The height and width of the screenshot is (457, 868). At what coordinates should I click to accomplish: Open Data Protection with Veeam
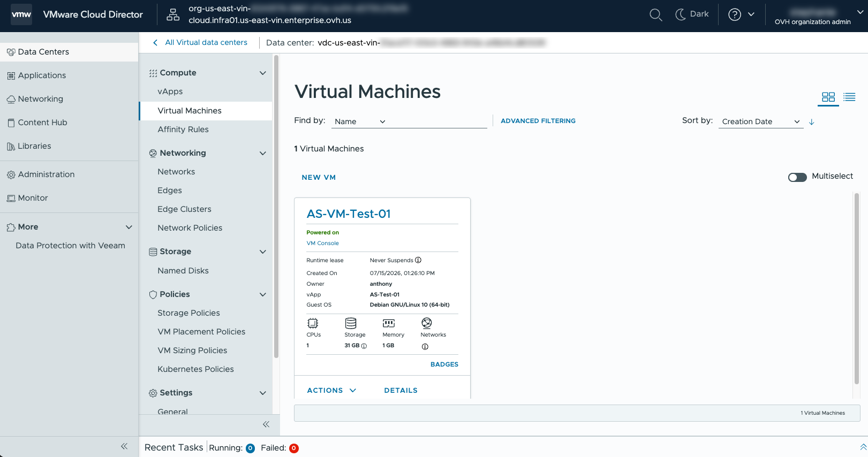coord(70,246)
